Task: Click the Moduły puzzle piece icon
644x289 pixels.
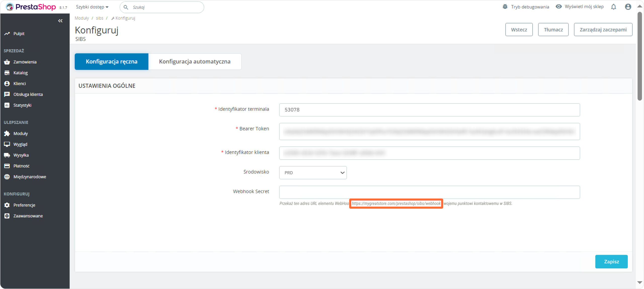Action: pos(7,133)
